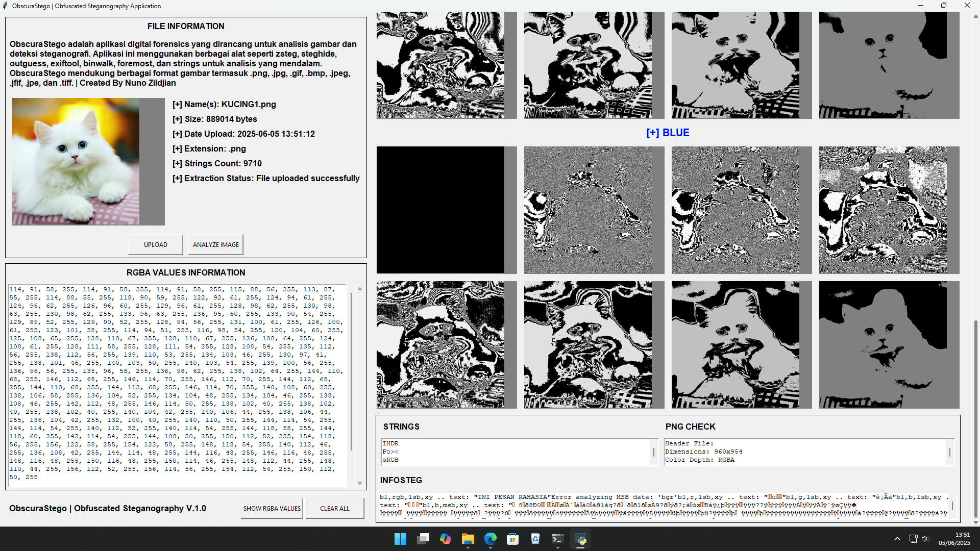Screen dimensions: 980x551
Task: Open the volume control in system tray
Action: click(x=925, y=539)
